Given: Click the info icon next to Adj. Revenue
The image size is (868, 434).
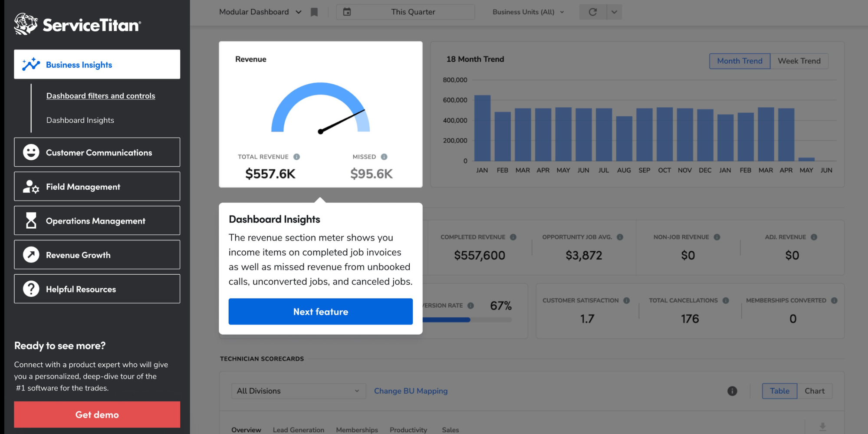Looking at the screenshot, I should click(x=814, y=237).
